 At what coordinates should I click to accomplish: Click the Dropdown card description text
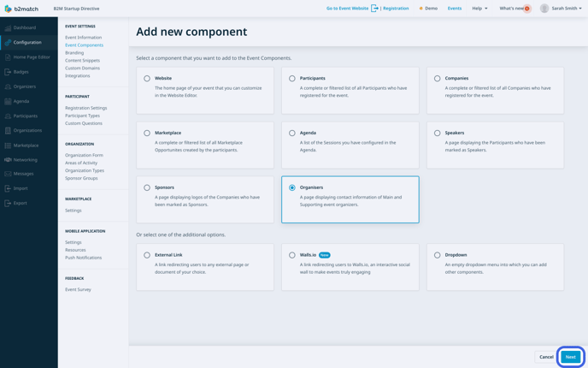496,269
